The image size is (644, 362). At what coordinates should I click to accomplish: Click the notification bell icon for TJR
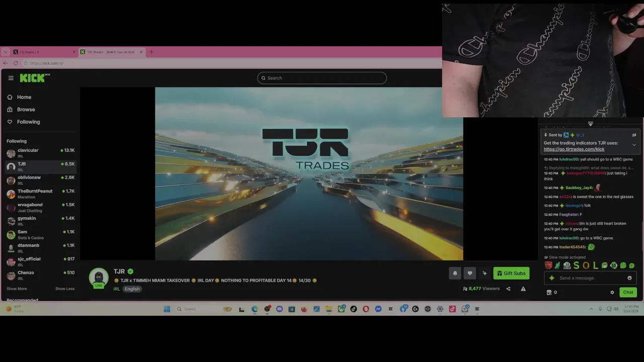pos(455,273)
